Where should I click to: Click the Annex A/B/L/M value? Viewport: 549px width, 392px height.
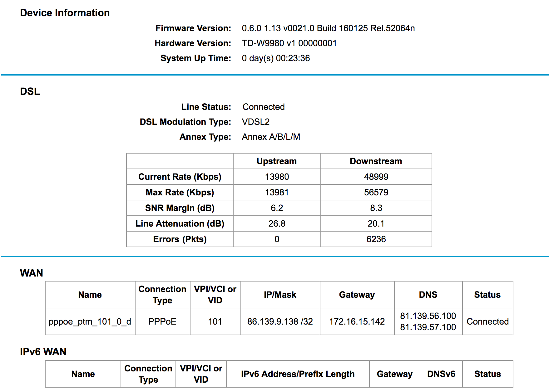(x=271, y=137)
